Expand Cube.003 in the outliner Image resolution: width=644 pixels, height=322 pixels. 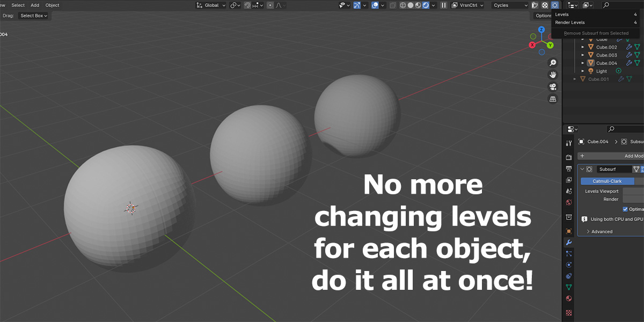click(x=583, y=55)
